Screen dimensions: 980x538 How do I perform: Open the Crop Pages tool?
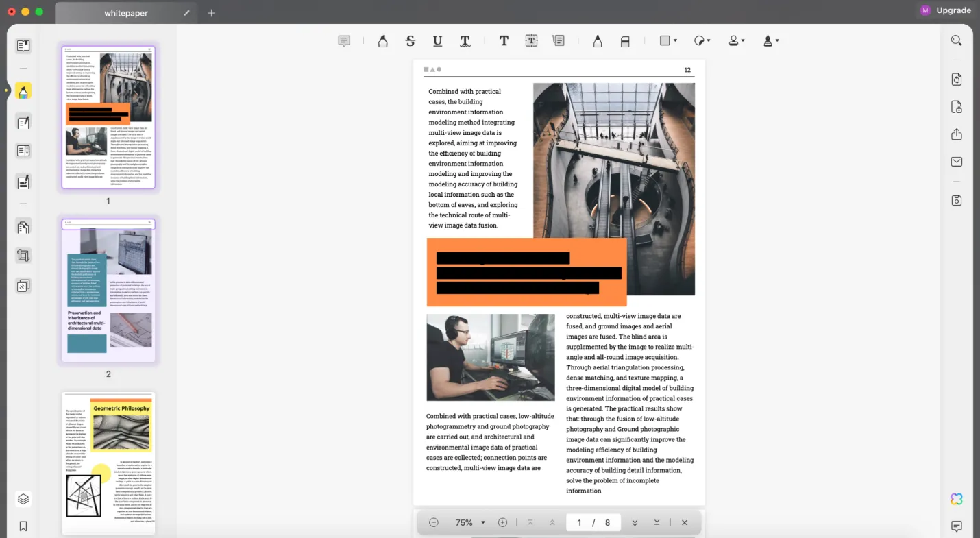pyautogui.click(x=23, y=255)
